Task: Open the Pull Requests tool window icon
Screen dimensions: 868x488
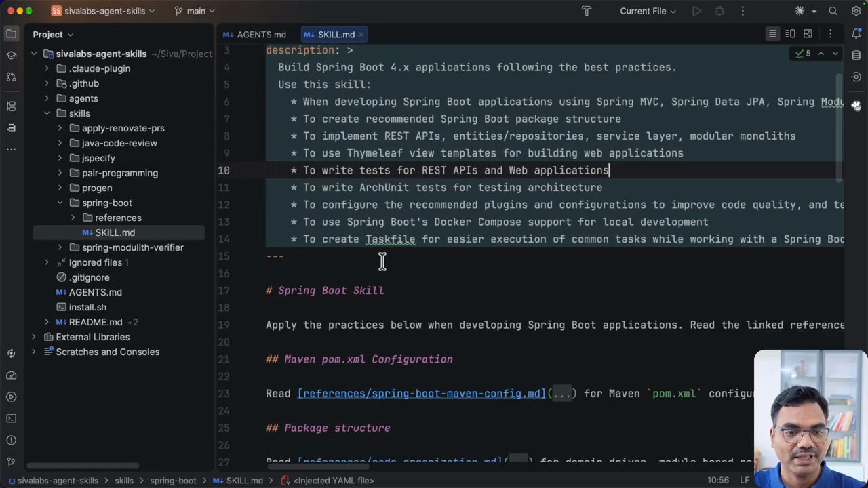Action: (x=11, y=77)
